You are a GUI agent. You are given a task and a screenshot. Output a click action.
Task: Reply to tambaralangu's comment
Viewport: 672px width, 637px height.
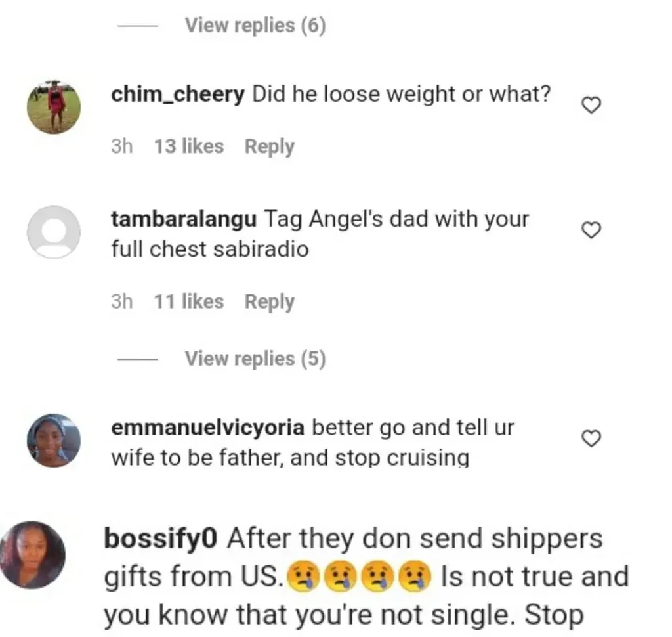(270, 302)
